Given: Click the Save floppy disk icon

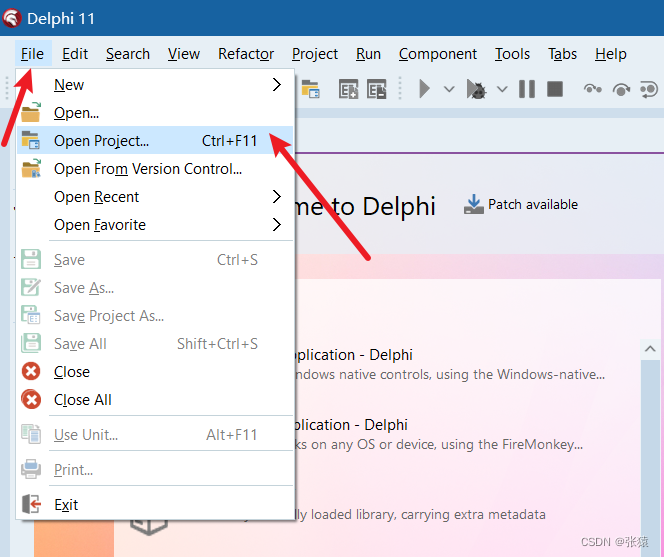Looking at the screenshot, I should (x=31, y=259).
